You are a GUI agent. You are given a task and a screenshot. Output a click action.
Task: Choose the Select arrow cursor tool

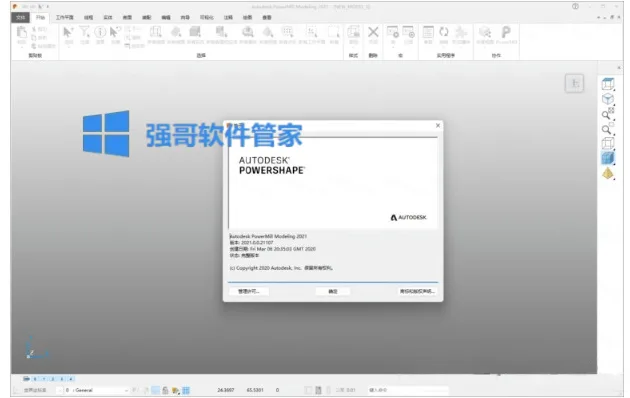[x=68, y=32]
